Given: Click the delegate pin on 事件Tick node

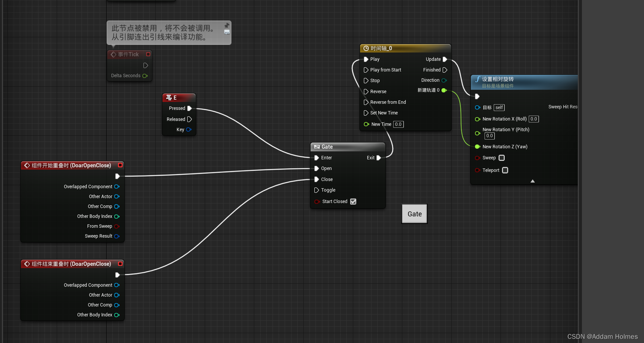Looking at the screenshot, I should [148, 54].
